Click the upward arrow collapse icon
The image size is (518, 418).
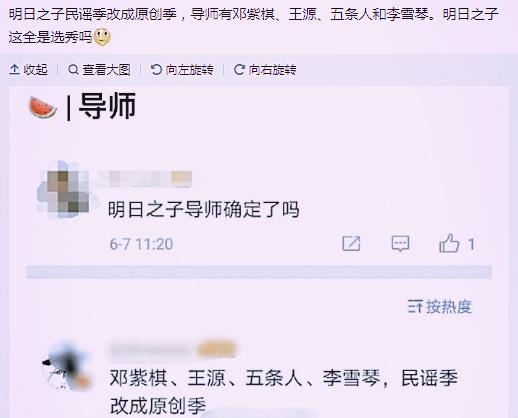[14, 69]
